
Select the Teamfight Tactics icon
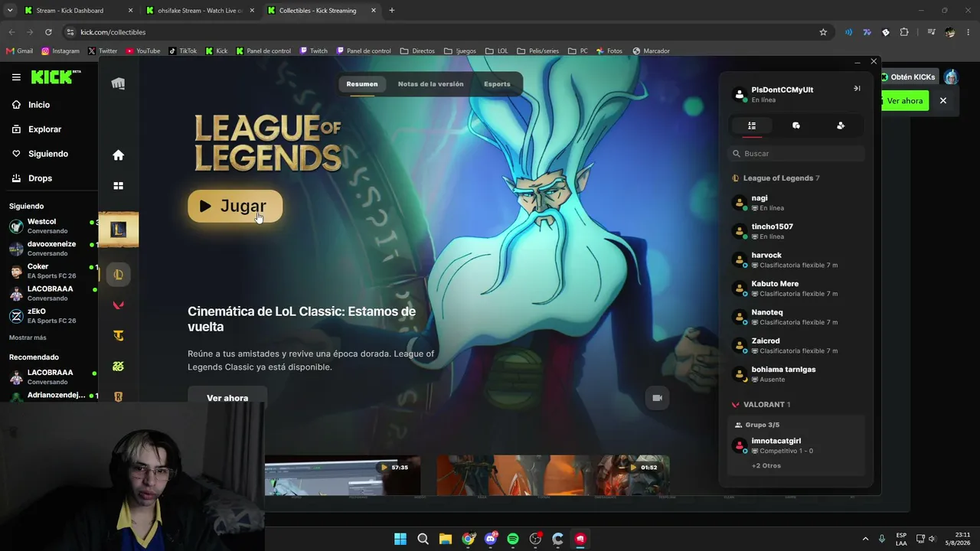coord(118,335)
